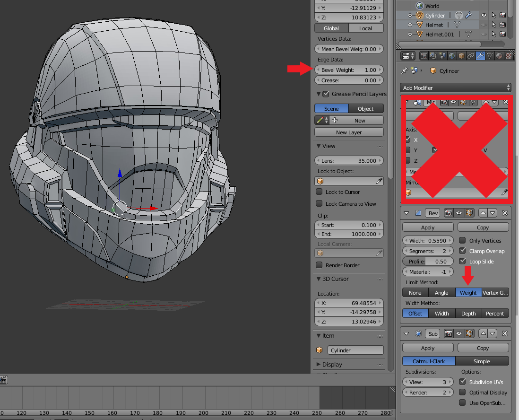The image size is (519, 420).
Task: Click the Bevel Weight value field
Action: coord(349,70)
